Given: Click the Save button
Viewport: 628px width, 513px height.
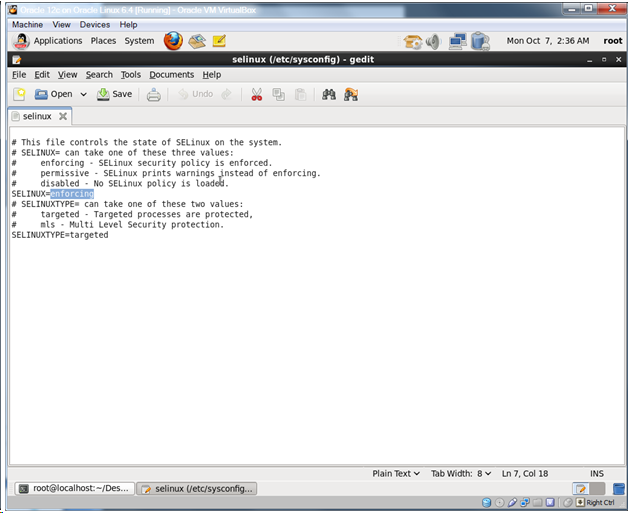Looking at the screenshot, I should click(113, 94).
